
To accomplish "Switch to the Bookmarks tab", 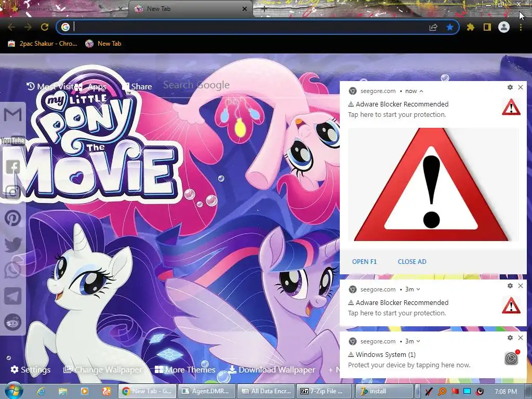I will [x=64, y=9].
